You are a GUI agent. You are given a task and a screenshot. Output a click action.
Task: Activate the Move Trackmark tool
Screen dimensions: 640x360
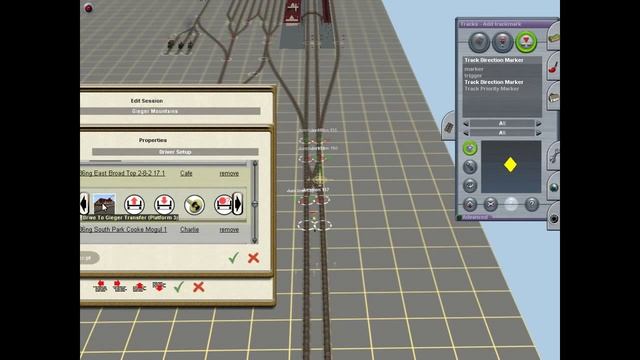pyautogui.click(x=470, y=167)
